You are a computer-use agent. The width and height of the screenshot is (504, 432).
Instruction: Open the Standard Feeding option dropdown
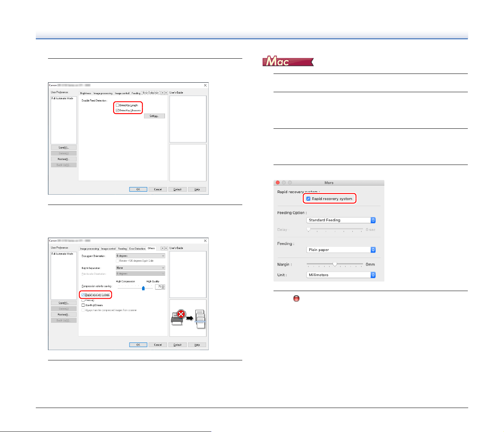(x=341, y=220)
